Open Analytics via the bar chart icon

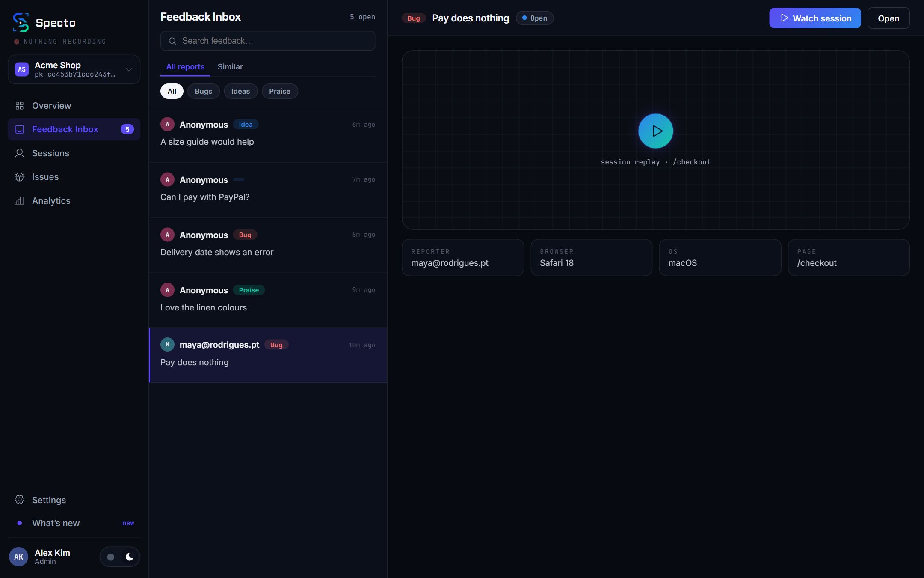point(20,201)
